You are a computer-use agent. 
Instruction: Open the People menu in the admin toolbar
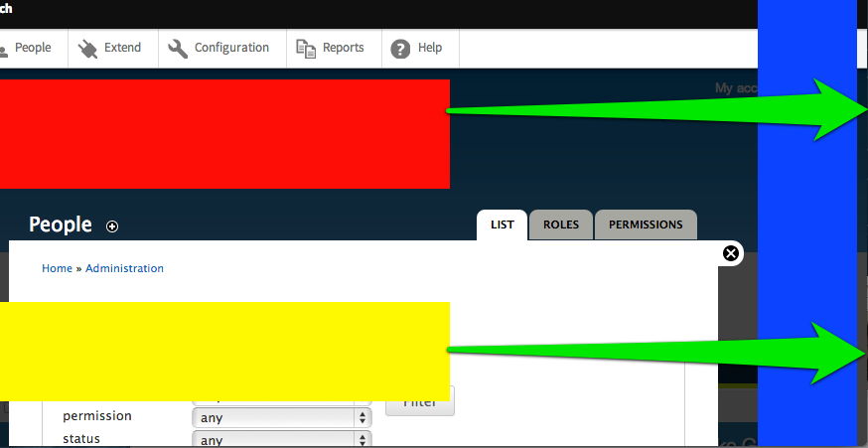coord(32,49)
